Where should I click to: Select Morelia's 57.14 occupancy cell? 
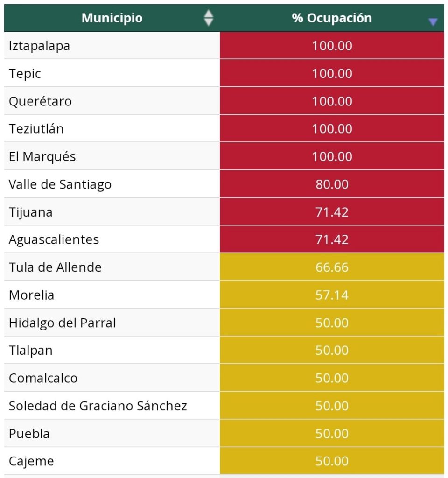332,295
